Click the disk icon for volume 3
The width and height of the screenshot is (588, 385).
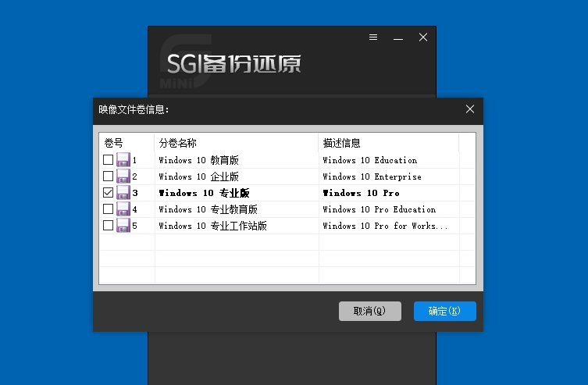(123, 193)
